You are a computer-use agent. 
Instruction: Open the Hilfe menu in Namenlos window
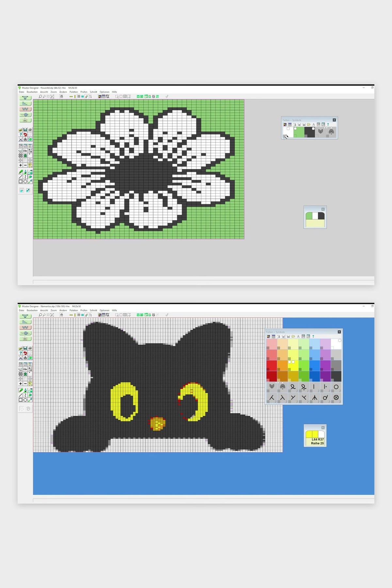[x=114, y=311]
